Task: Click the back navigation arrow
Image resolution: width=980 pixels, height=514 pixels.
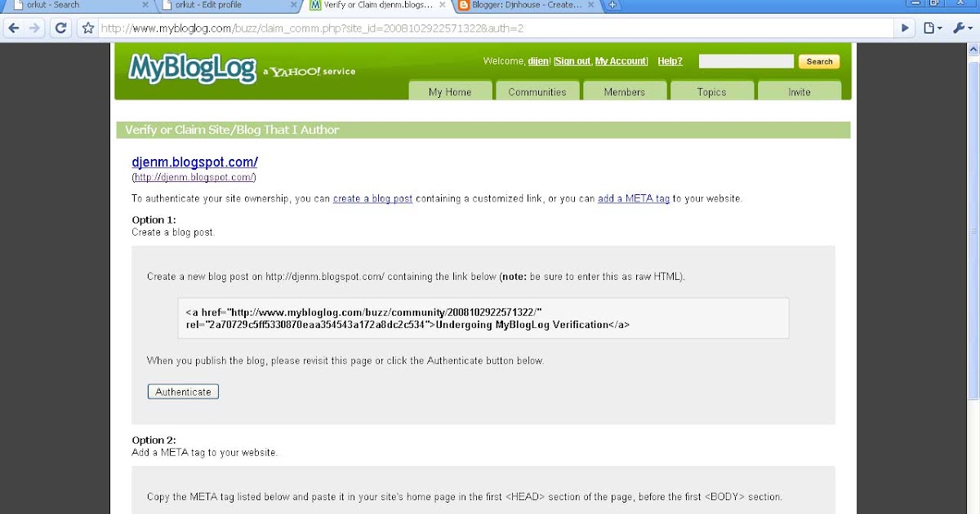Action: tap(13, 27)
